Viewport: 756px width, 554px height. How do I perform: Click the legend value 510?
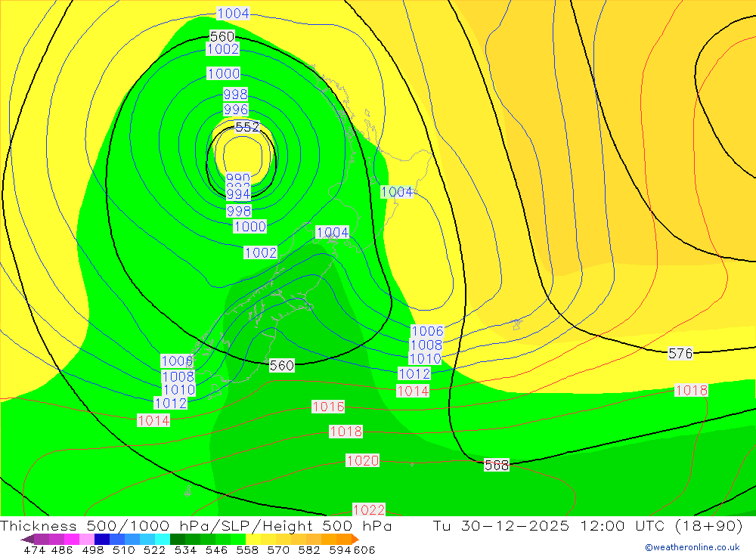point(124,550)
